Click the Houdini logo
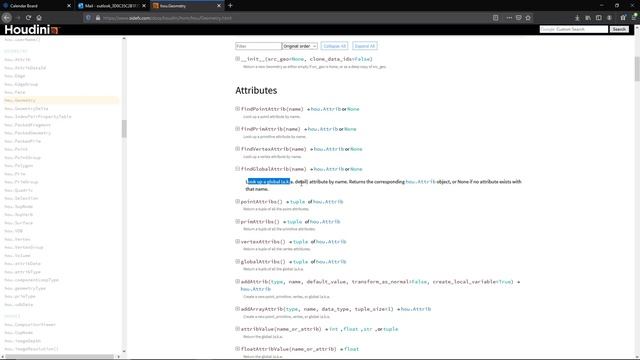Image resolution: width=640 pixels, height=360 pixels. pos(32,29)
